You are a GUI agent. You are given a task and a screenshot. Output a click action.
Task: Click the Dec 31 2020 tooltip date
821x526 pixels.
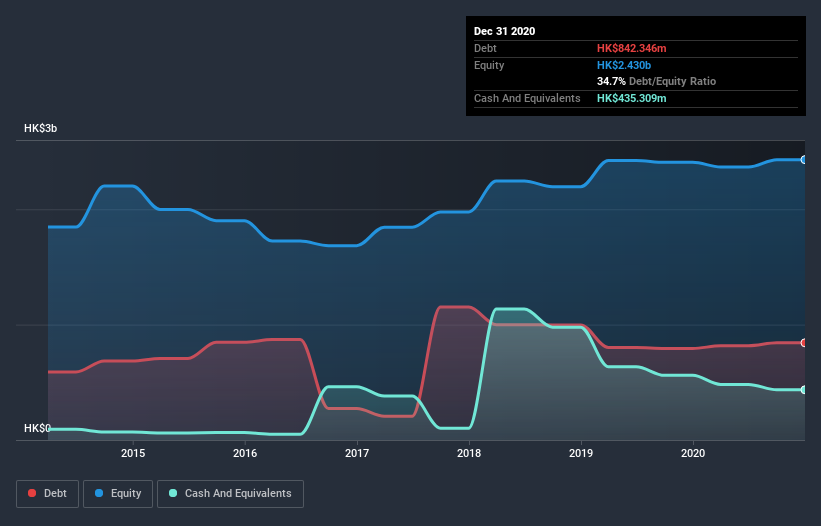tap(504, 31)
